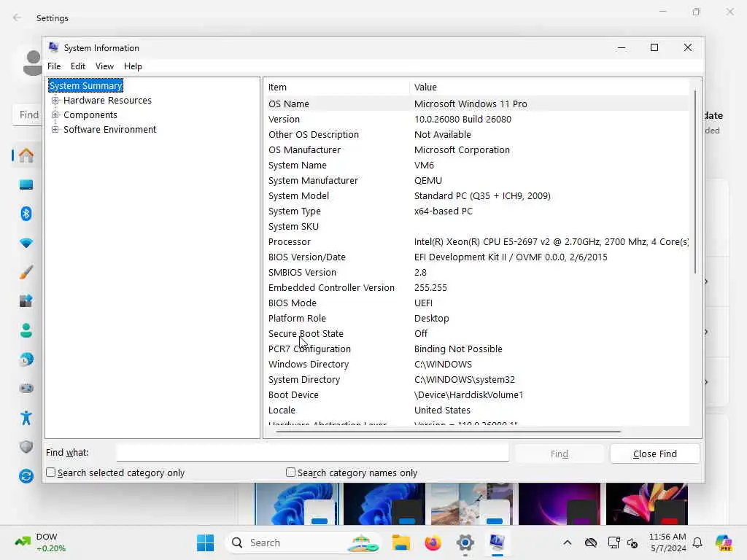This screenshot has width=747, height=560.
Task: Select the Version row
Action: click(476, 119)
